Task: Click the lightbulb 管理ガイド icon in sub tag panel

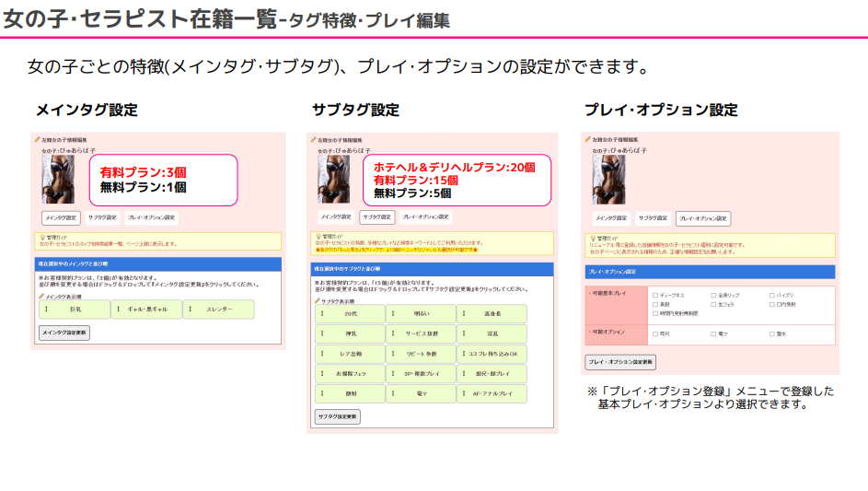Action: [318, 236]
